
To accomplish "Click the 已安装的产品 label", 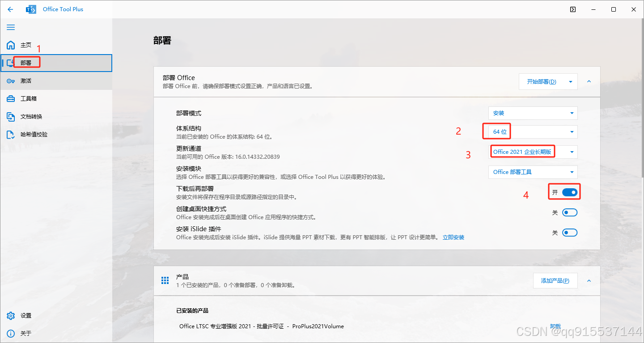I will [192, 311].
